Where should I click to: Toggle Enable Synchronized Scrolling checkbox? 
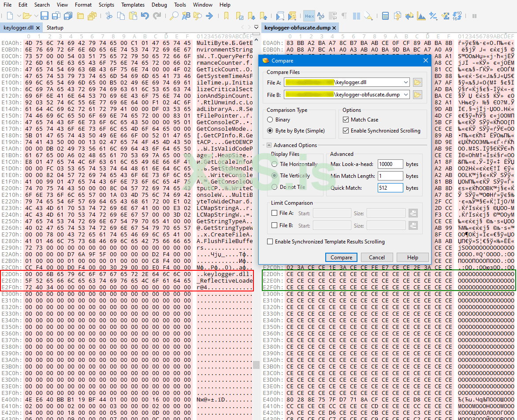(x=346, y=131)
